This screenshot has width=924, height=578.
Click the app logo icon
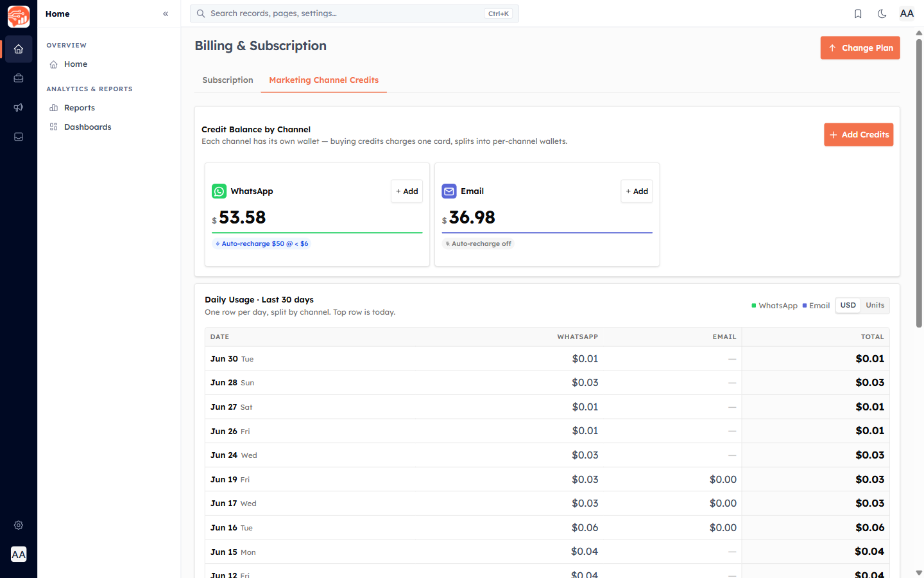point(19,16)
